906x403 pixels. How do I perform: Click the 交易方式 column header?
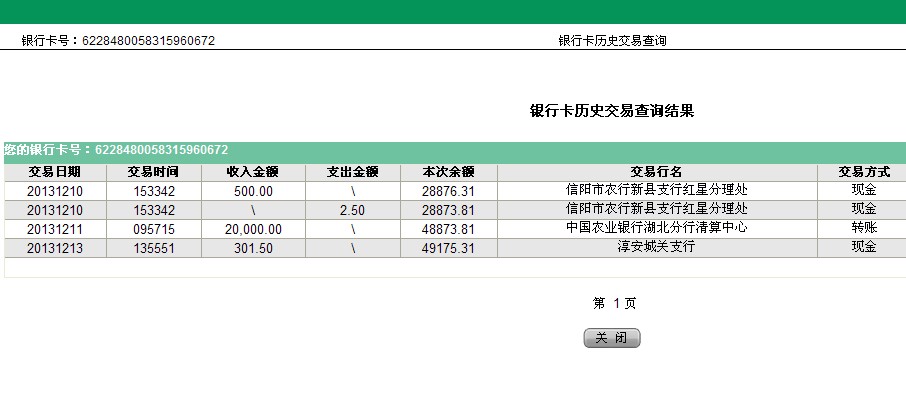863,172
